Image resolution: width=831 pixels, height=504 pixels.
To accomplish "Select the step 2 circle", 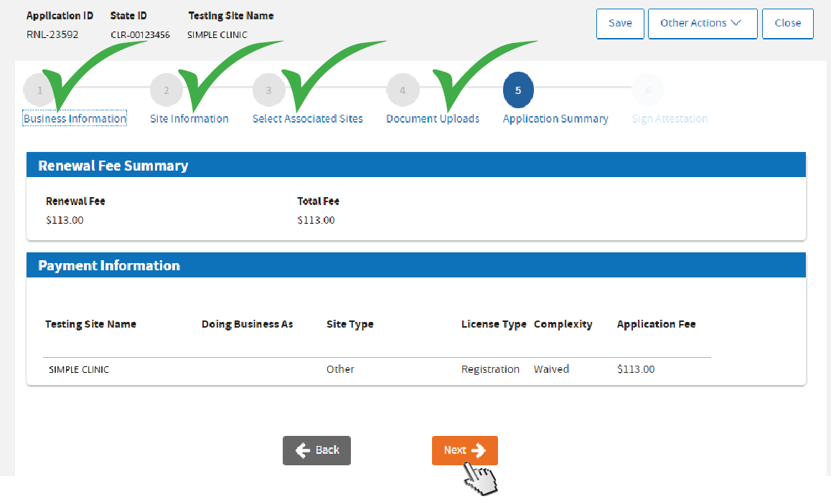I will [x=166, y=90].
